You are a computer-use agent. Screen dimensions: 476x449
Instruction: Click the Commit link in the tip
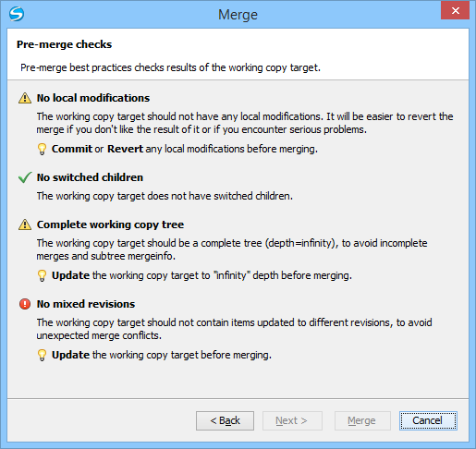coord(72,149)
